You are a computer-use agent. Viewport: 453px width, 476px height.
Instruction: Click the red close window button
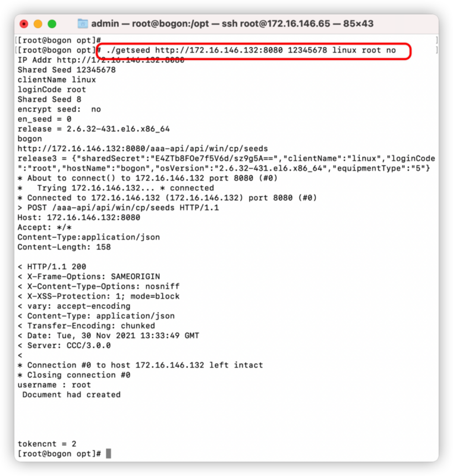(24, 24)
